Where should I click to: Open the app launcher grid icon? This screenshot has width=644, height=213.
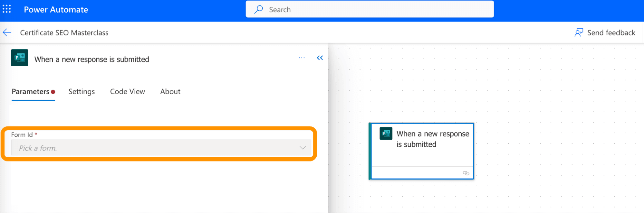click(7, 9)
